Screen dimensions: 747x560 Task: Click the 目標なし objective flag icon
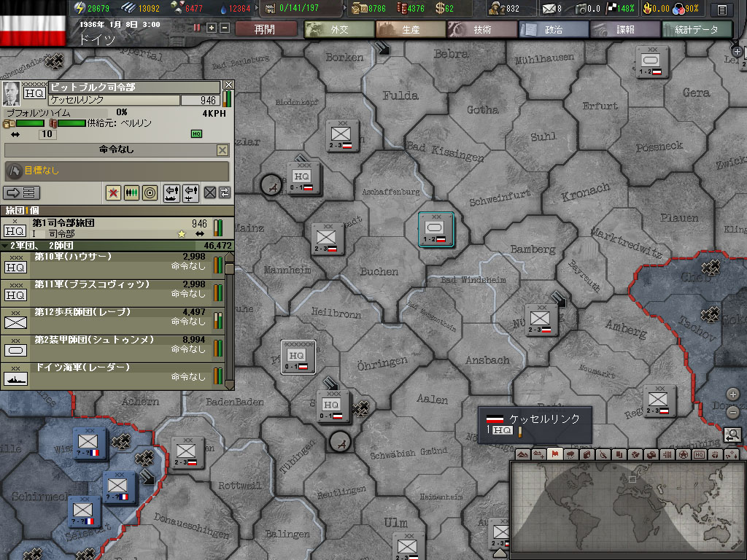pos(15,170)
